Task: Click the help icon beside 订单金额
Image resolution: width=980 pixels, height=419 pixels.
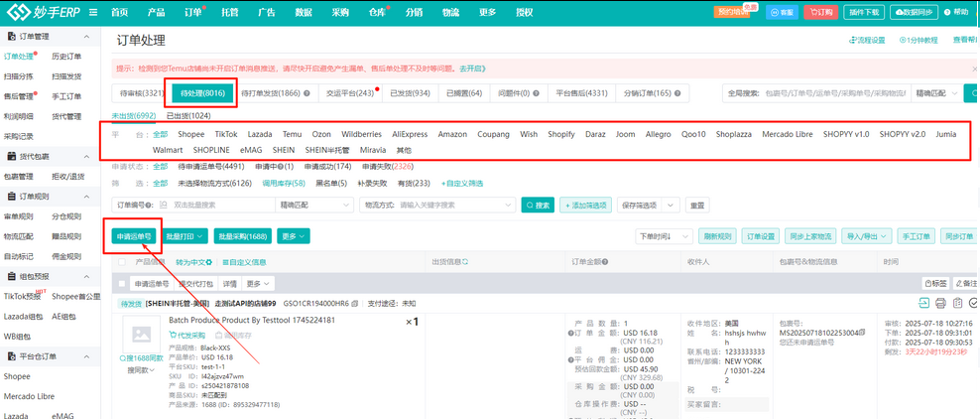Action: click(606, 262)
